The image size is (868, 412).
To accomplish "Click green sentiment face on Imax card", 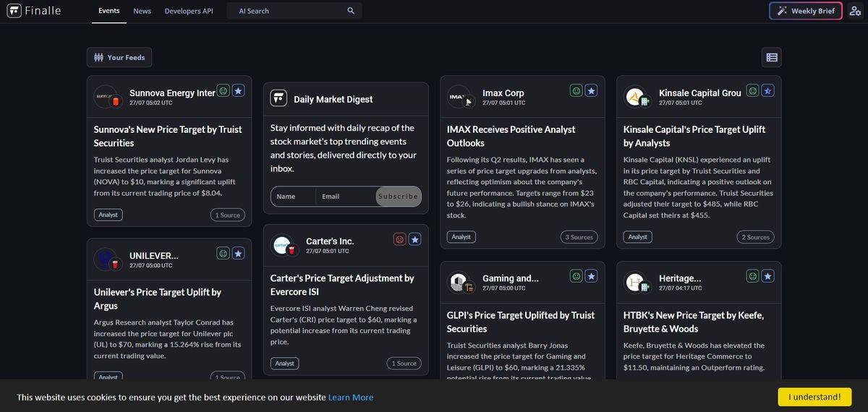I will click(576, 91).
